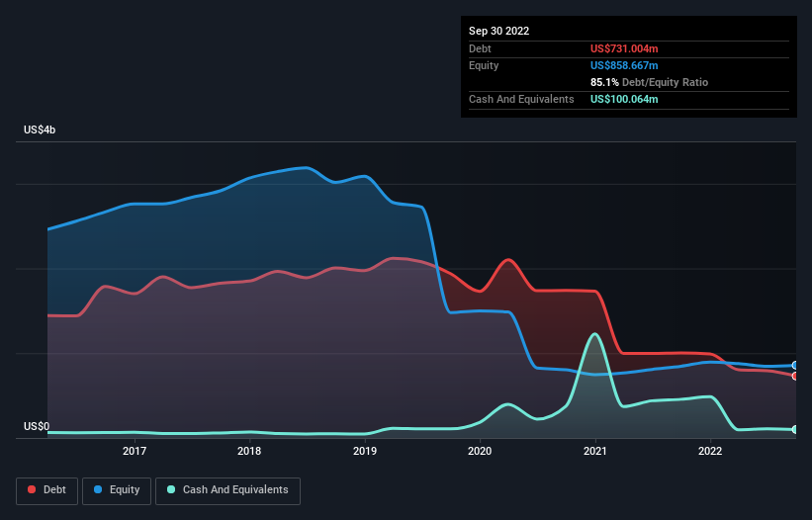The image size is (812, 520).
Task: Toggle the Equity series legend button
Action: click(x=117, y=490)
